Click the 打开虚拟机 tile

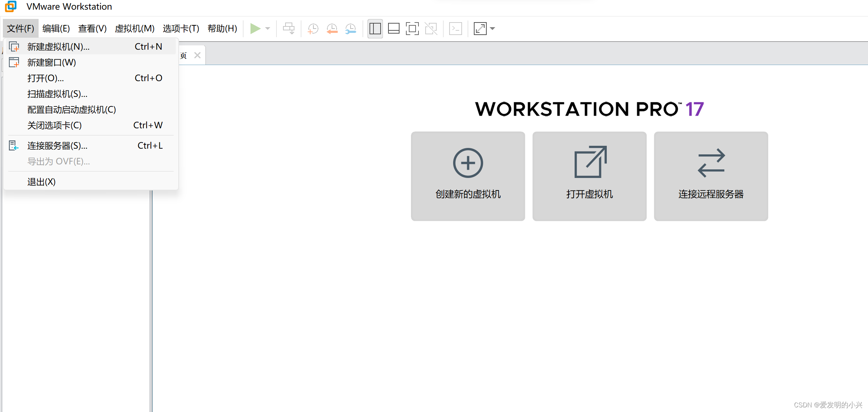tap(589, 176)
